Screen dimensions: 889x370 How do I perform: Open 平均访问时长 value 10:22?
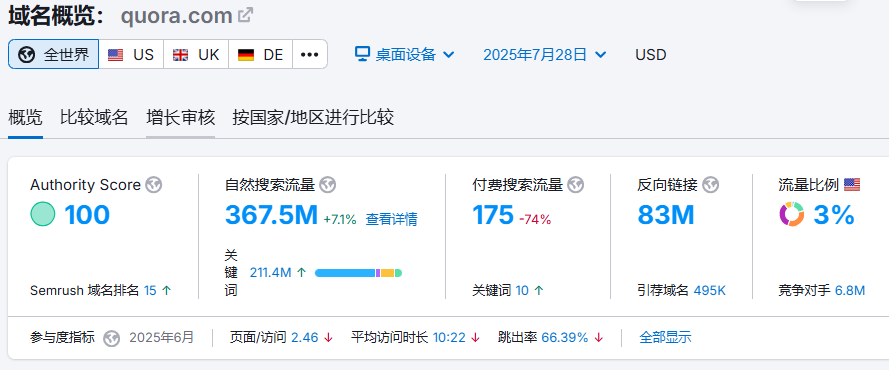tap(449, 338)
